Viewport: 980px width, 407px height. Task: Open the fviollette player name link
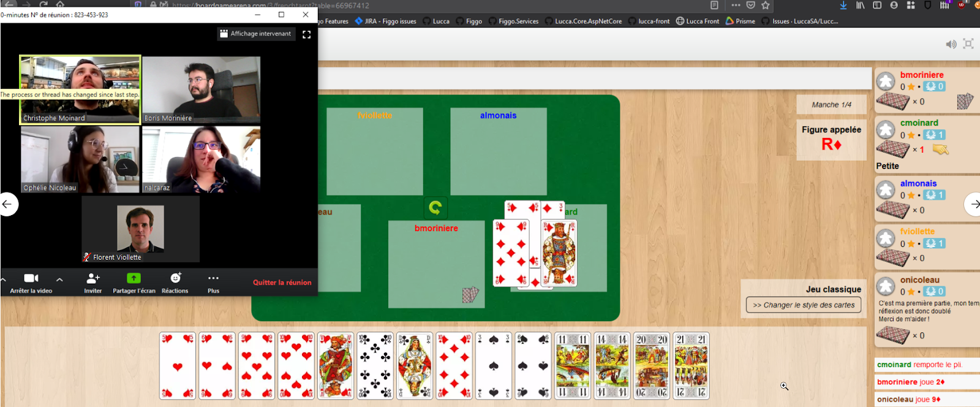(918, 231)
